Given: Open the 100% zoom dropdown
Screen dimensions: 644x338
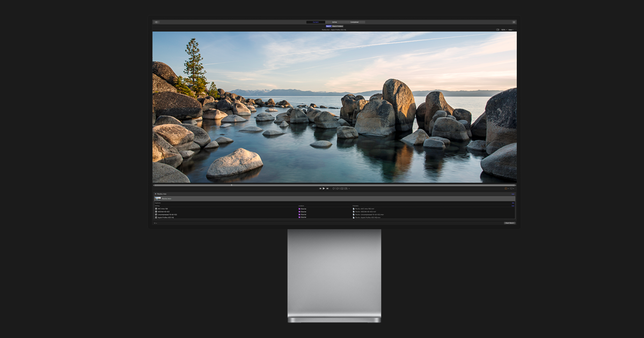Looking at the screenshot, I should [503, 30].
